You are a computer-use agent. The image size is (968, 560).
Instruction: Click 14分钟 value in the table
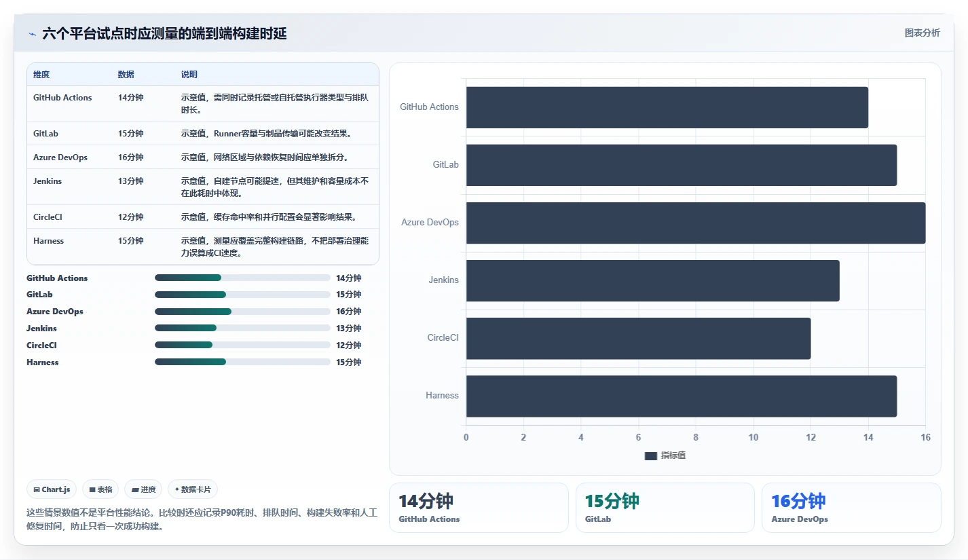click(x=130, y=98)
